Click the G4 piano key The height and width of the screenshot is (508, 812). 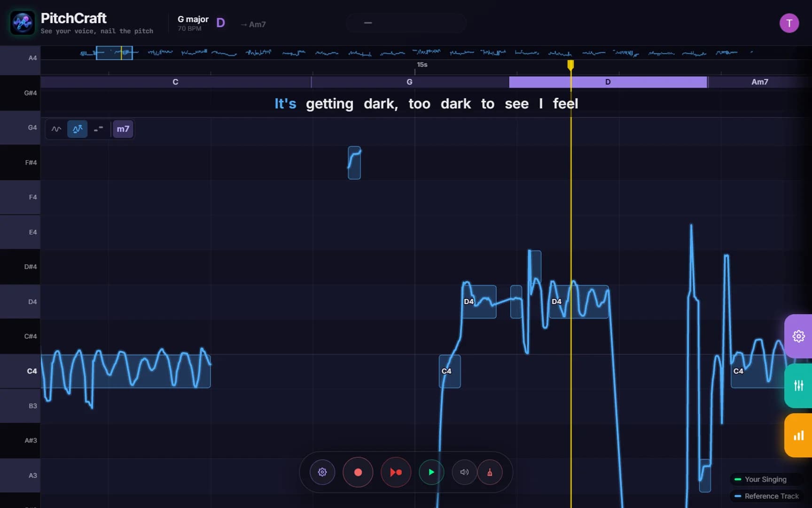click(20, 127)
